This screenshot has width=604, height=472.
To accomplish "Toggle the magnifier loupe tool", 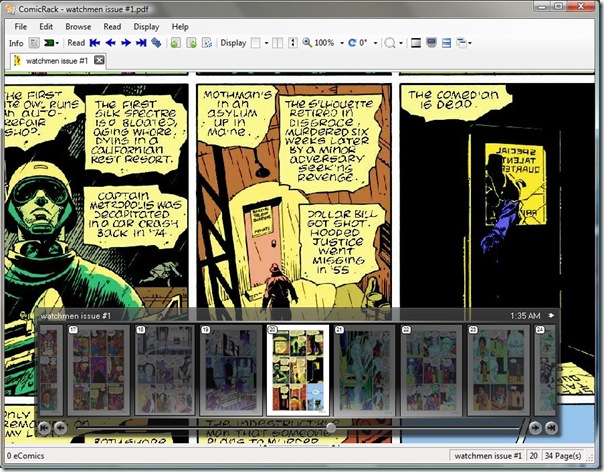I will click(x=390, y=43).
